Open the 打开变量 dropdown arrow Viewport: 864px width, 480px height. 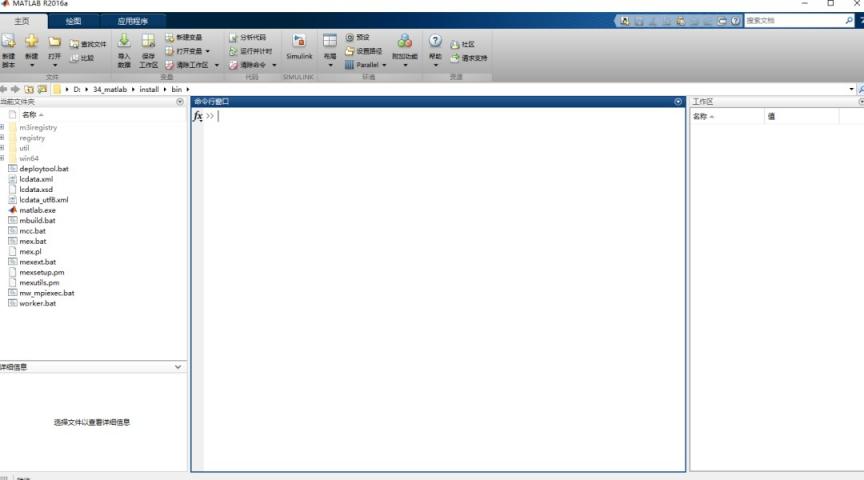[x=208, y=51]
